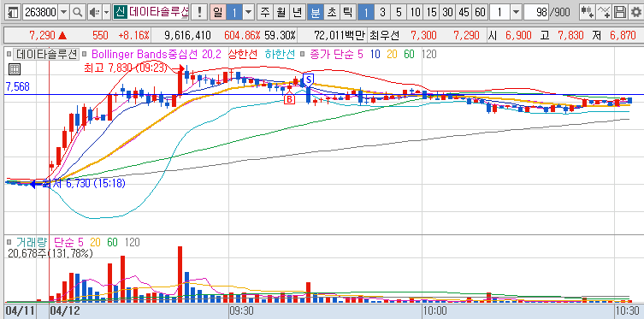Click the high price 7,830 value

tap(570, 35)
